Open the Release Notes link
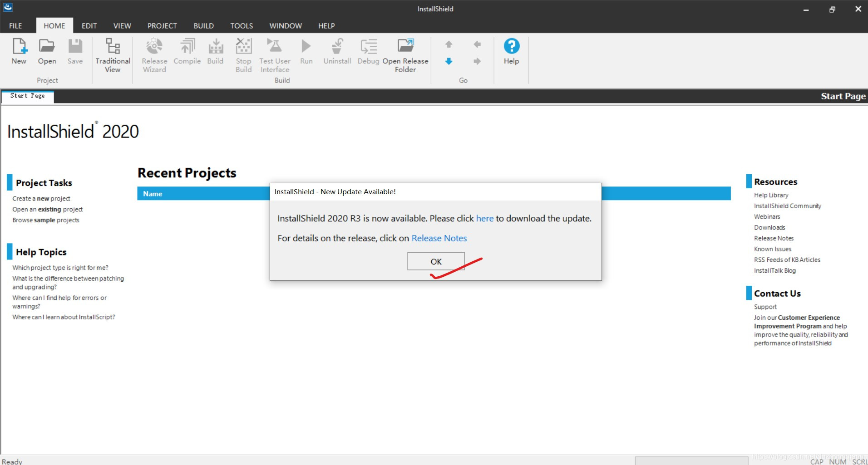 click(439, 238)
